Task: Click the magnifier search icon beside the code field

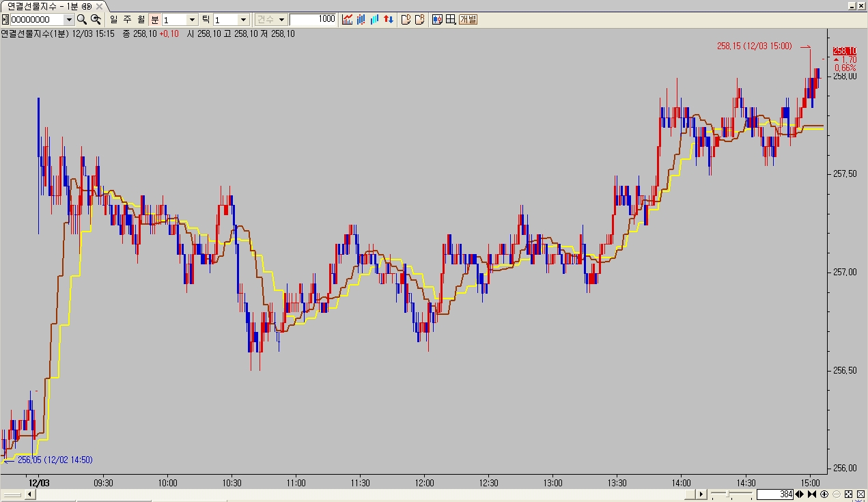Action: pyautogui.click(x=81, y=19)
